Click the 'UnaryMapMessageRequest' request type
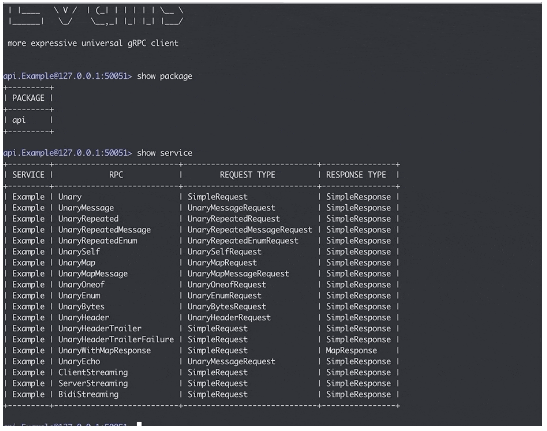547x431 pixels. point(238,274)
